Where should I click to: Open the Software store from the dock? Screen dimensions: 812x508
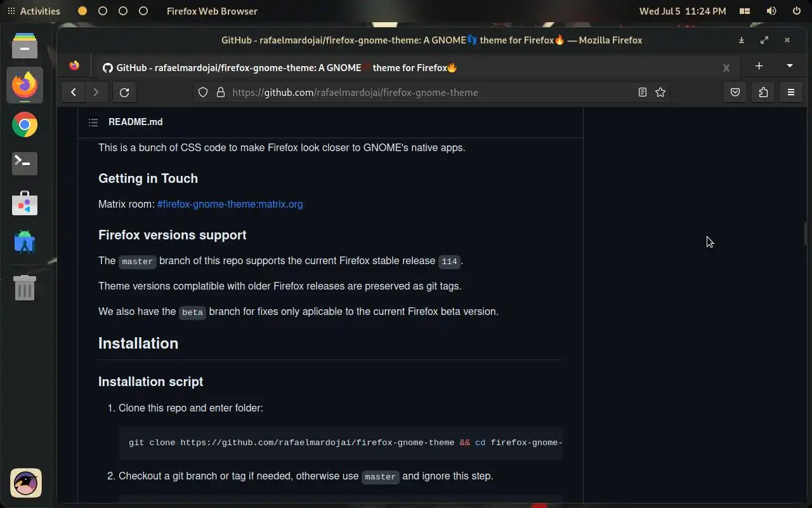[x=25, y=203]
